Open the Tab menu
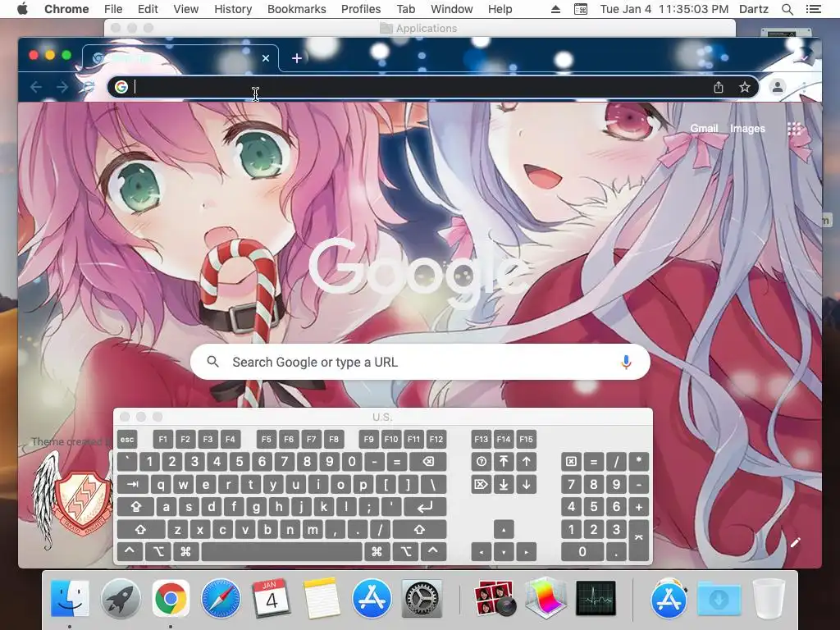840x630 pixels. [x=406, y=9]
